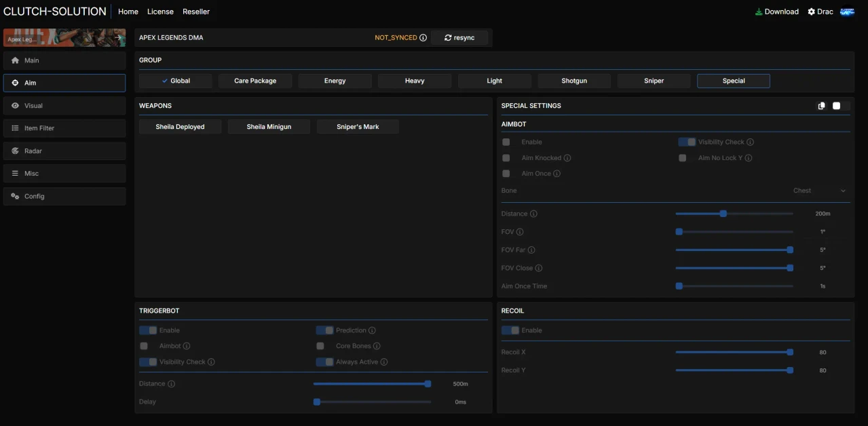
Task: Go to Home in top navigation
Action: [128, 12]
